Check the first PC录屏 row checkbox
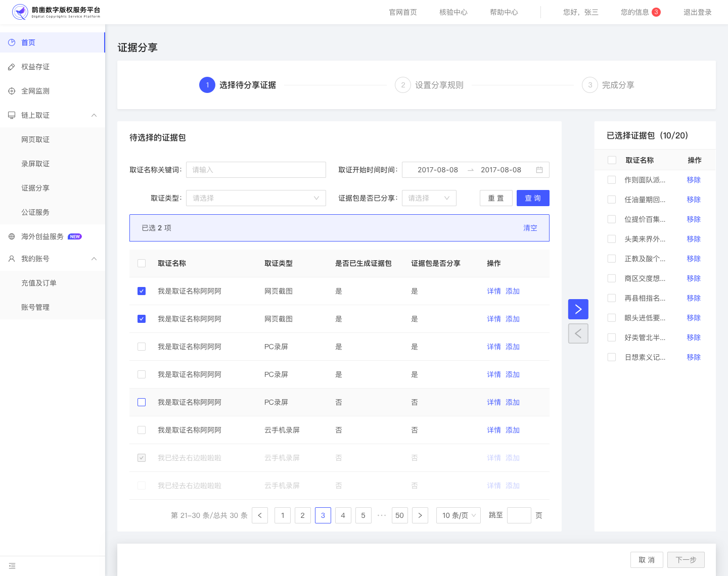Viewport: 728px width, 576px height. click(142, 347)
